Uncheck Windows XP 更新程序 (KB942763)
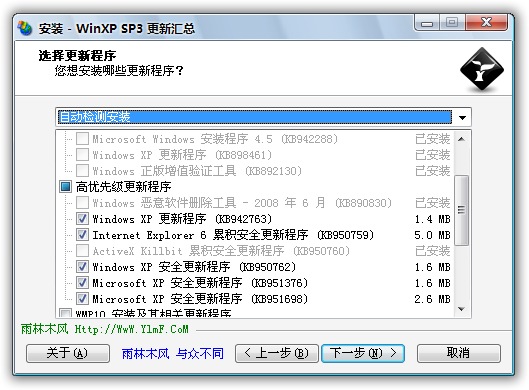The width and height of the screenshot is (529, 390). (x=82, y=219)
